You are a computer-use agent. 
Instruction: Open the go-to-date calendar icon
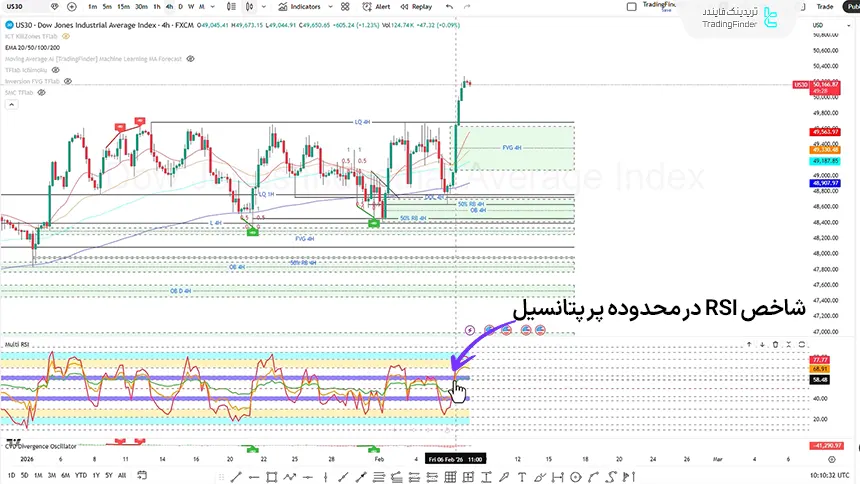click(x=142, y=475)
